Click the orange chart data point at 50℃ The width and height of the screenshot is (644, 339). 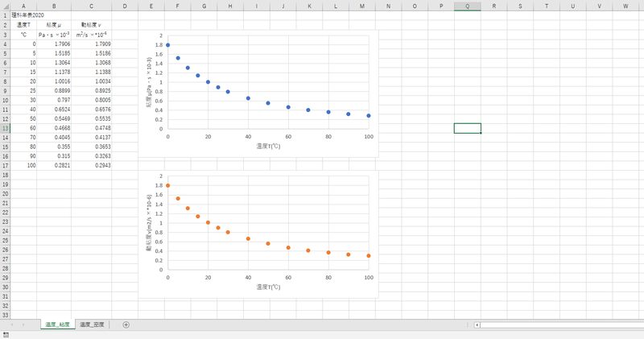pos(268,244)
